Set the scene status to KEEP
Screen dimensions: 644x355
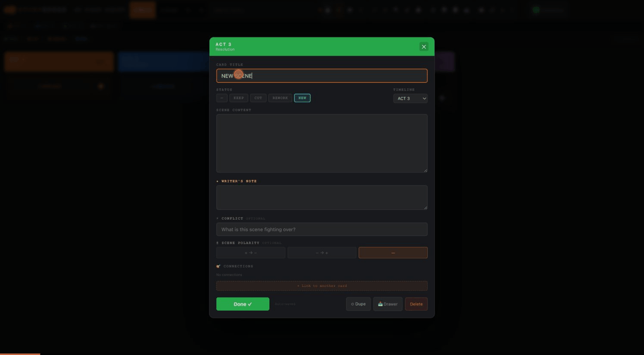click(x=238, y=98)
